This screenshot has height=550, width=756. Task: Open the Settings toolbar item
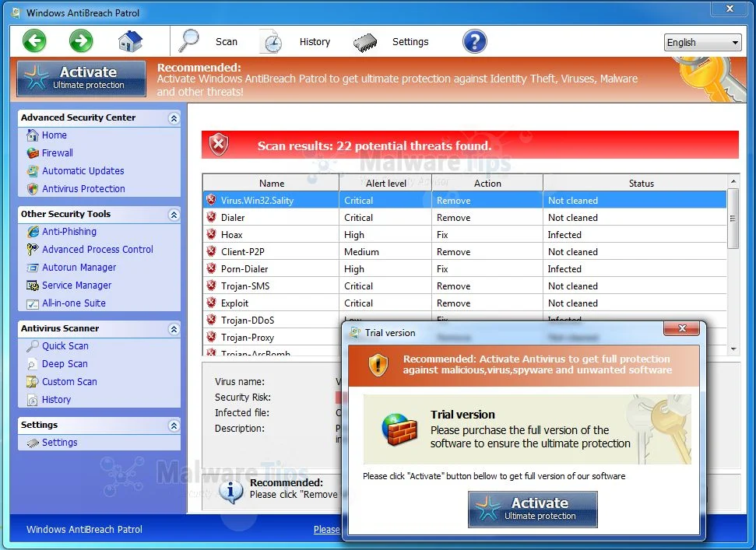click(410, 42)
